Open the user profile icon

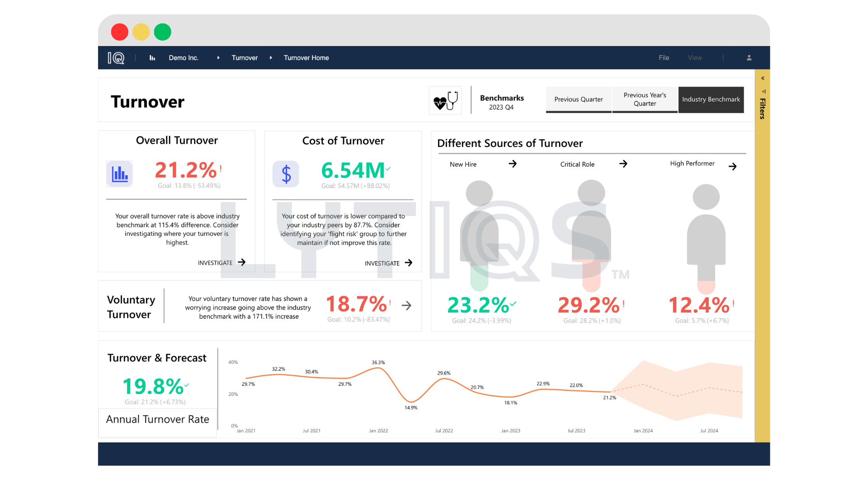749,58
